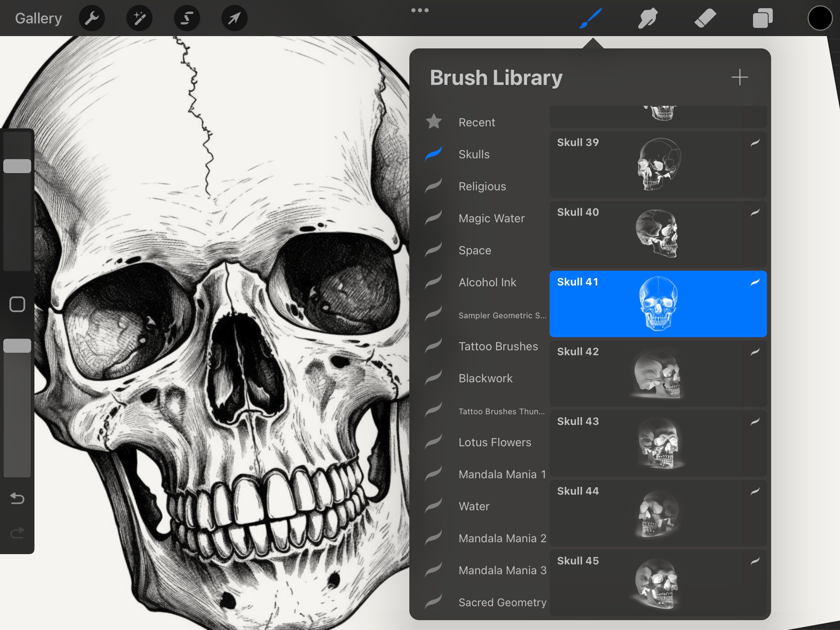Tap the three-dot multitasking indicator
The width and height of the screenshot is (840, 630).
tap(420, 10)
